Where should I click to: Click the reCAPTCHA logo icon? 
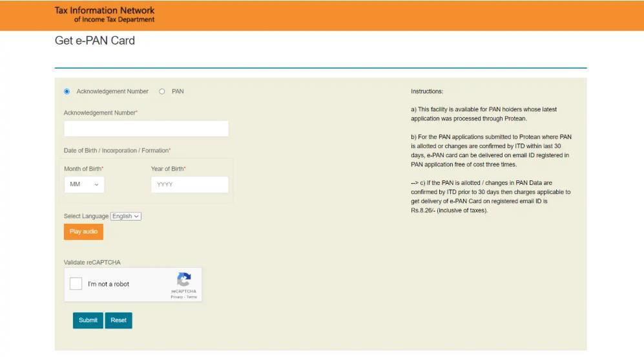183,279
